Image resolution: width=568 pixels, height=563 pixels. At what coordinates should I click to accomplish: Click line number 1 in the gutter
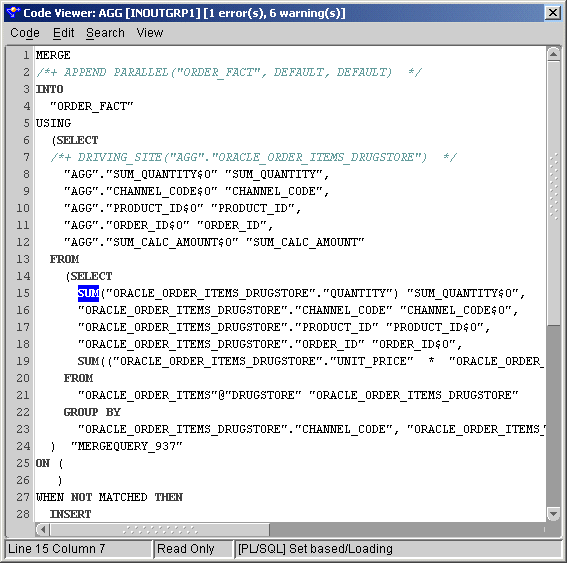tap(26, 55)
